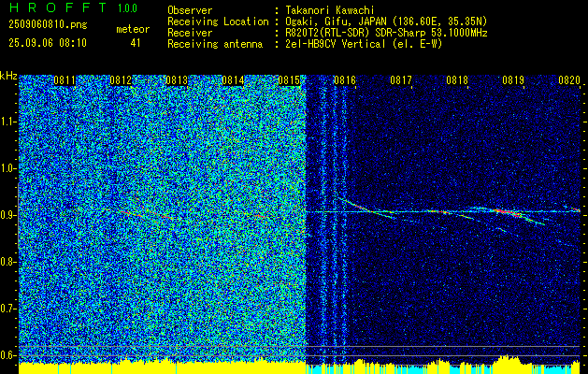Click the 1.1 kHz axis label

[8, 122]
